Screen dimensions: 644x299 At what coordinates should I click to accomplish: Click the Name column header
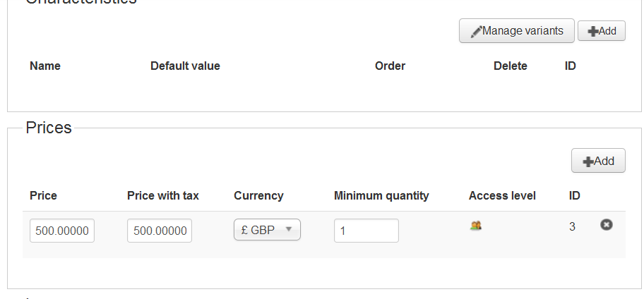45,66
